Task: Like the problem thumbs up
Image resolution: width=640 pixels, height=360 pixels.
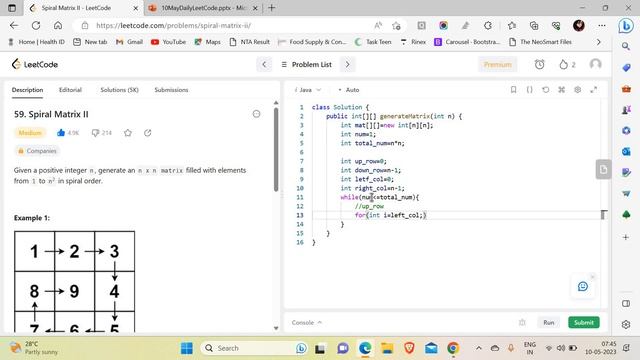Action: point(61,133)
